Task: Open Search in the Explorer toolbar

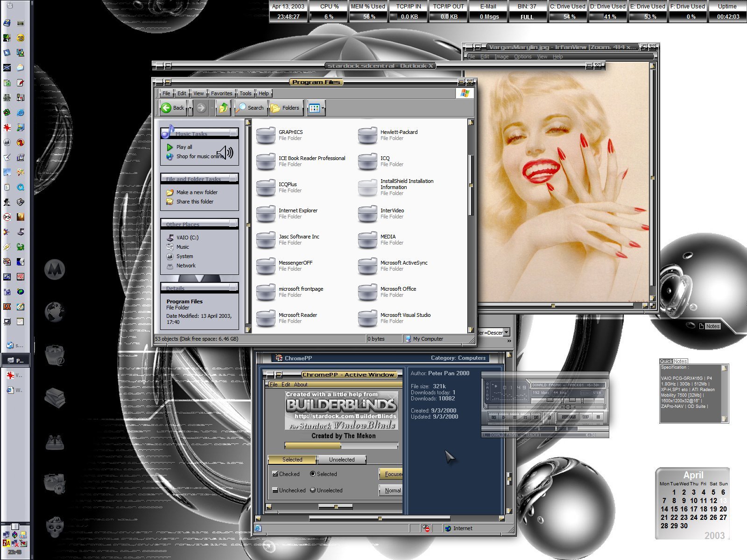Action: tap(251, 108)
